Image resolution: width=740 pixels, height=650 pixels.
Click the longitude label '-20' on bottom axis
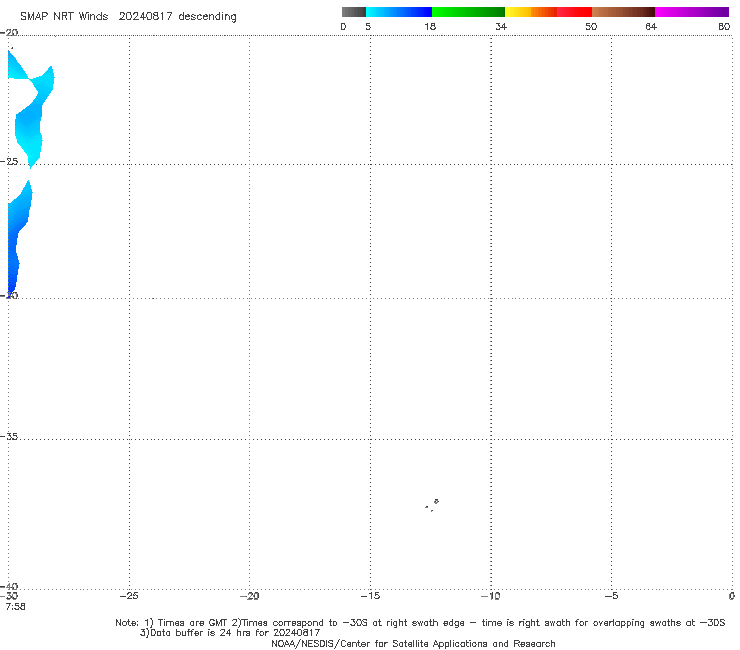click(249, 596)
